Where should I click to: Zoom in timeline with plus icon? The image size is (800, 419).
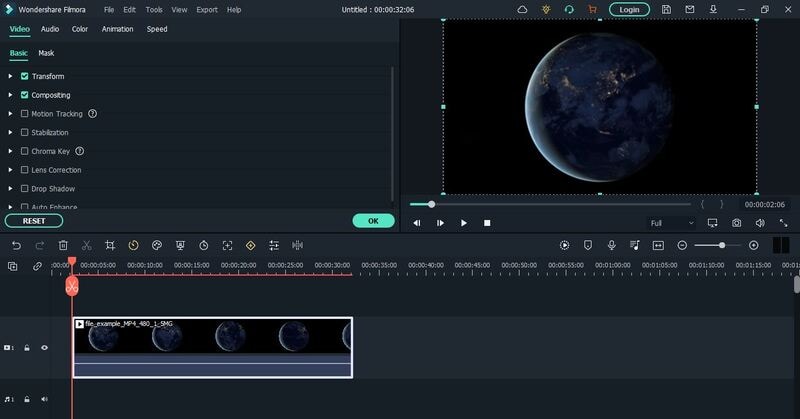754,245
